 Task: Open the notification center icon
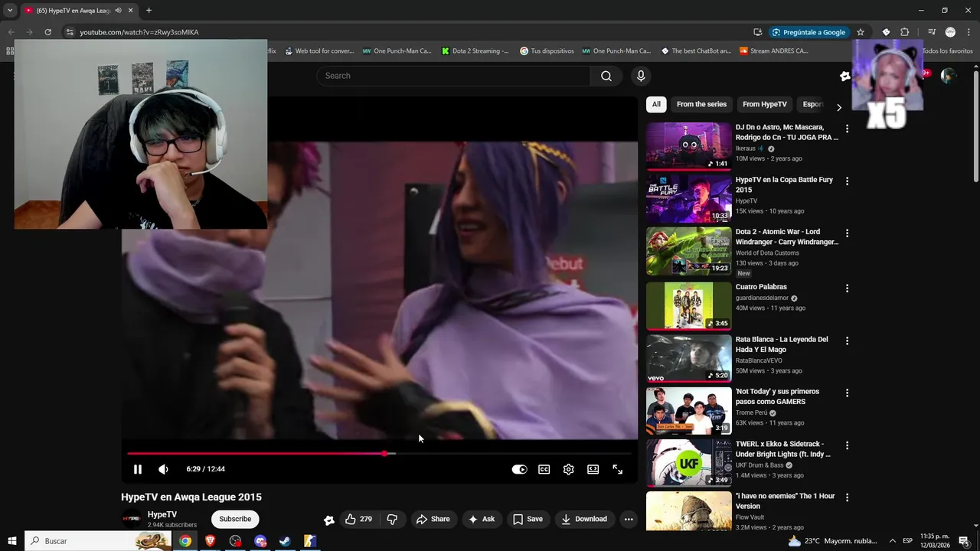point(964,541)
